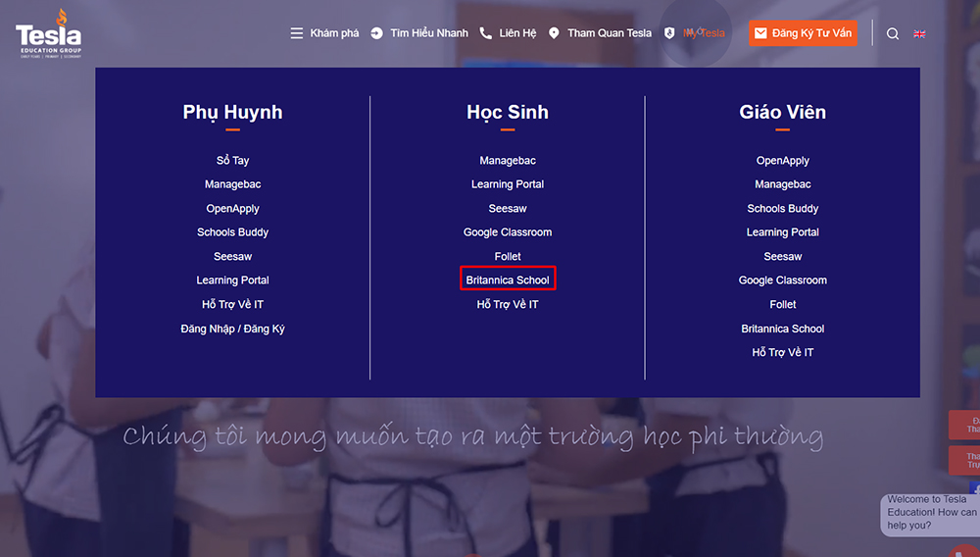The height and width of the screenshot is (557, 980).
Task: Open Follet under Giáo Viên
Action: click(x=782, y=304)
